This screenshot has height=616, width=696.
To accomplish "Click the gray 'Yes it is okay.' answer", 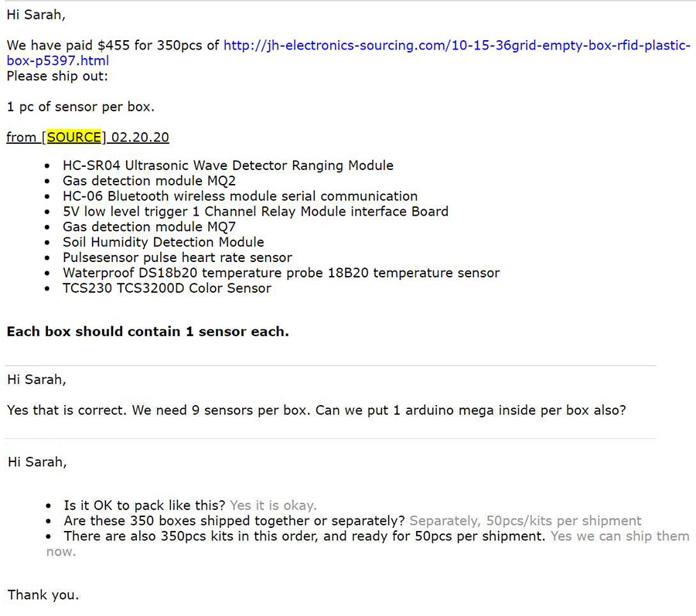I will pos(273,505).
